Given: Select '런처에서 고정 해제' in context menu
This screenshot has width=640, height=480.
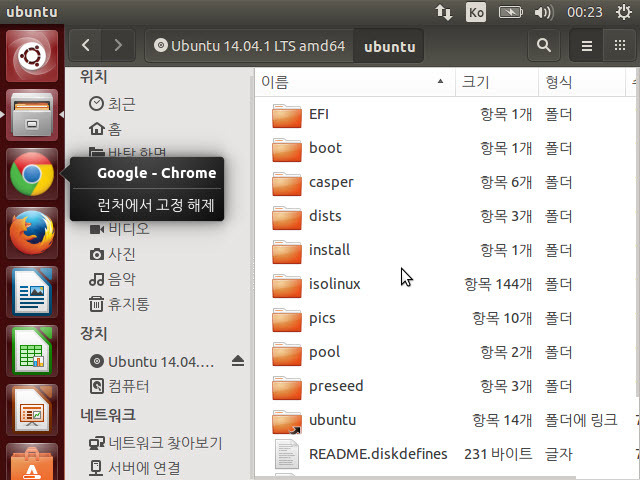Looking at the screenshot, I should click(156, 205).
